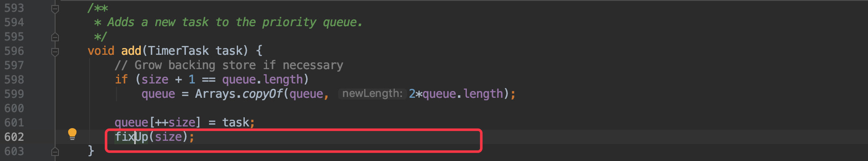Click the newLength parameter hint
868x161 pixels.
pos(373,94)
